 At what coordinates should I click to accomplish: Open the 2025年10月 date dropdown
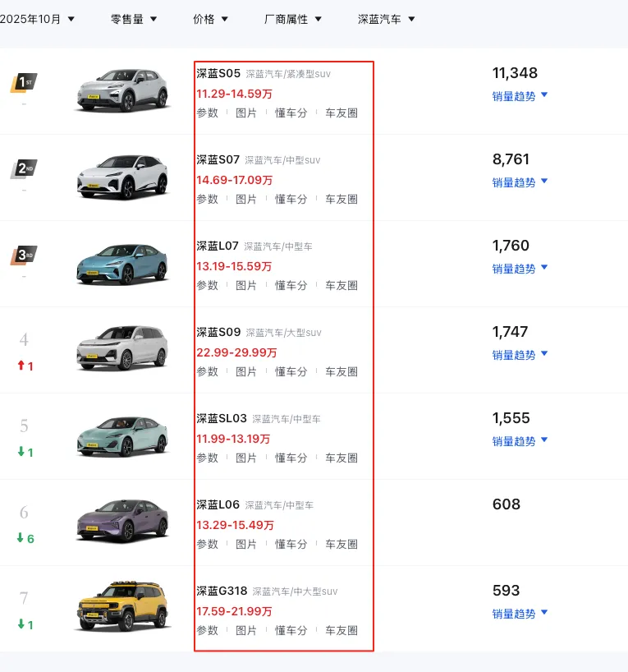(37, 19)
